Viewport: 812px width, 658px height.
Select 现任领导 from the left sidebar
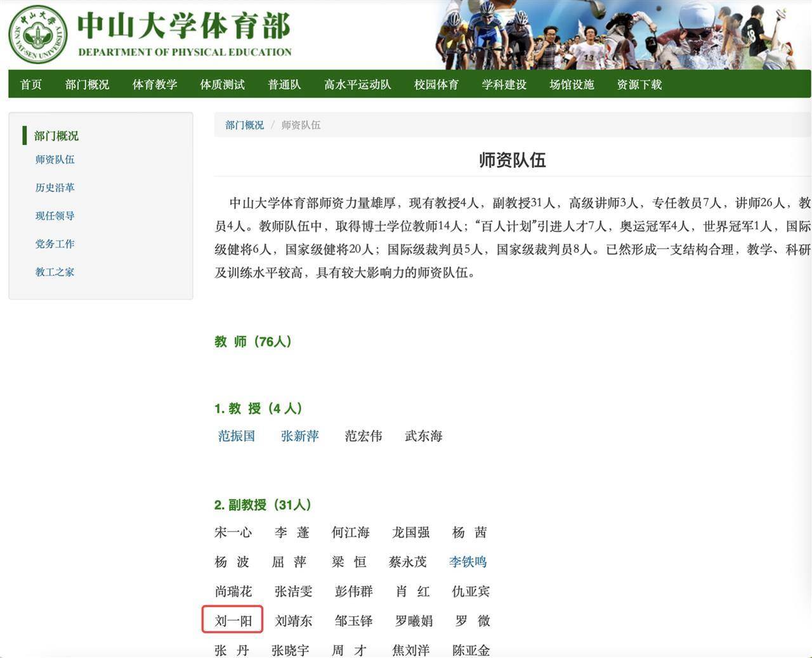[x=55, y=216]
